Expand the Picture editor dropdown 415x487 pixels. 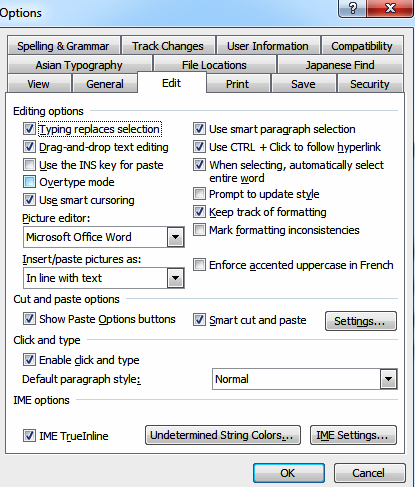(x=175, y=237)
